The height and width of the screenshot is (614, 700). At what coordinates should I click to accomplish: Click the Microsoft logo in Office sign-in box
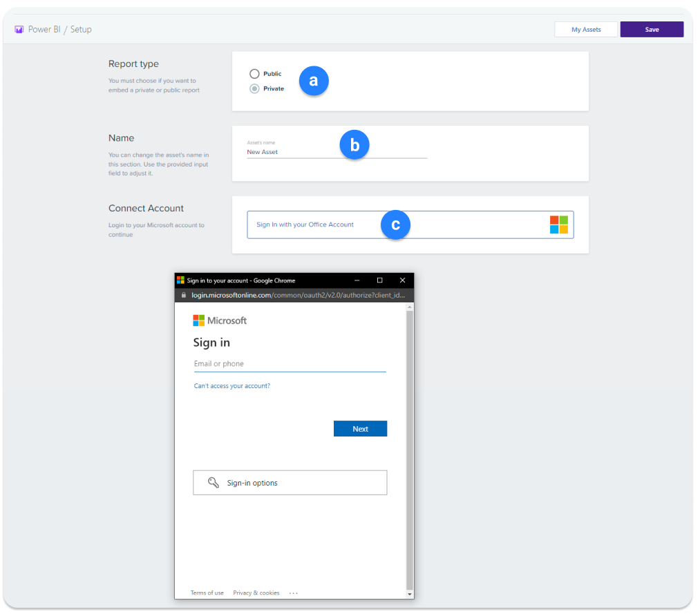pyautogui.click(x=558, y=225)
